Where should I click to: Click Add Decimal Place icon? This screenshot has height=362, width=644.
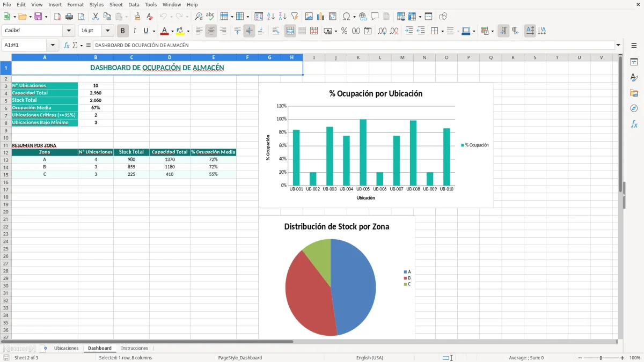coord(382,31)
